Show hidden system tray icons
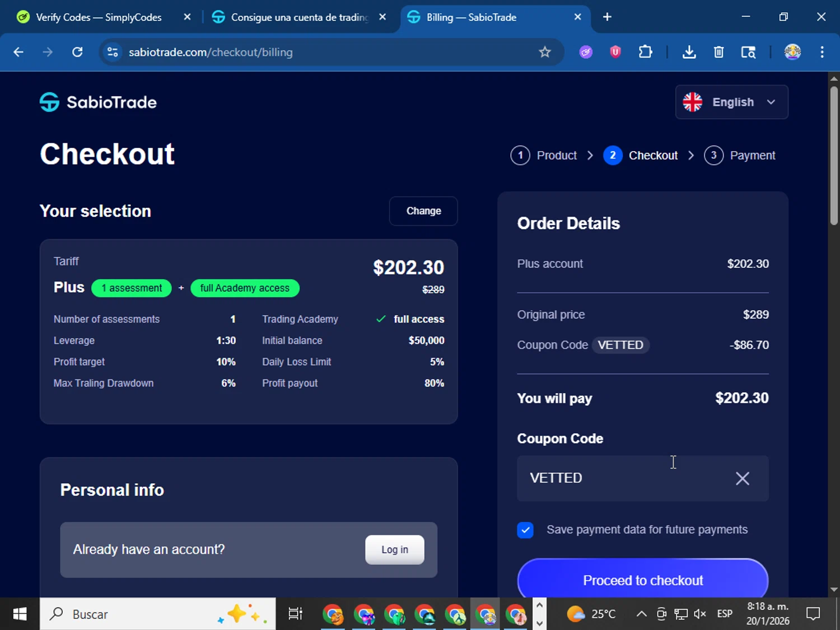The image size is (840, 630). 642,614
